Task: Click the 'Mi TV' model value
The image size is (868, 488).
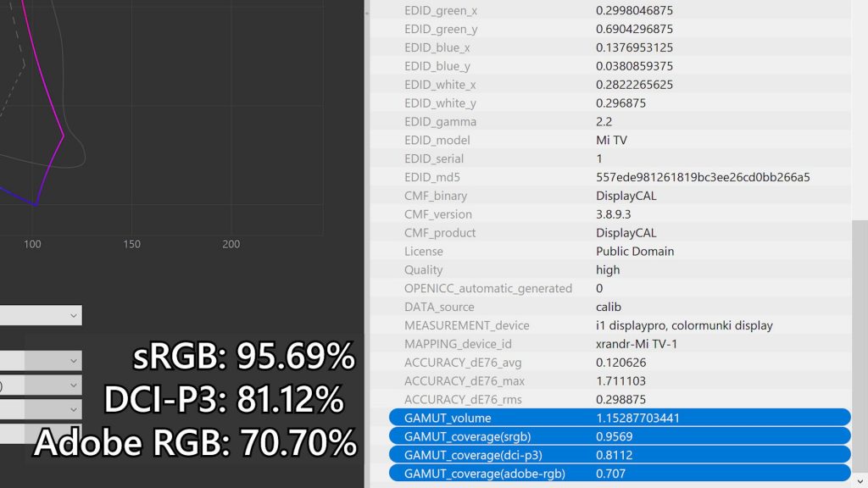Action: 612,140
